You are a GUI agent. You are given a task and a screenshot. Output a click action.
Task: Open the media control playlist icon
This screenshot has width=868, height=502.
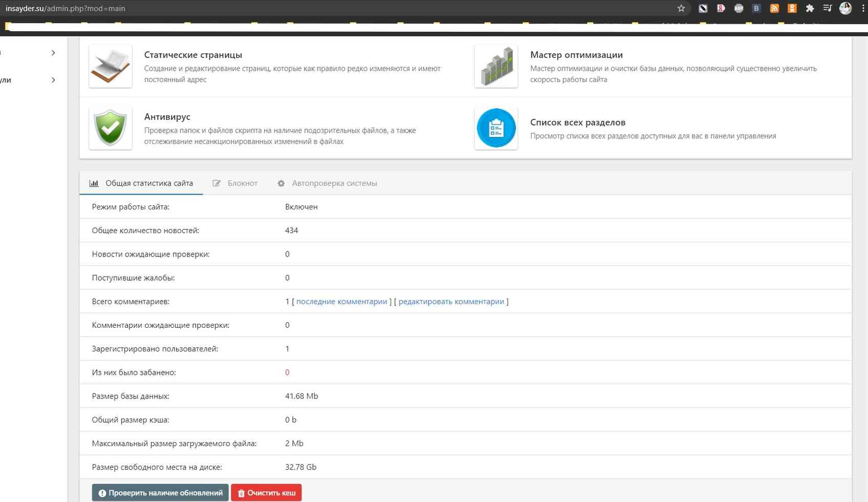point(827,8)
